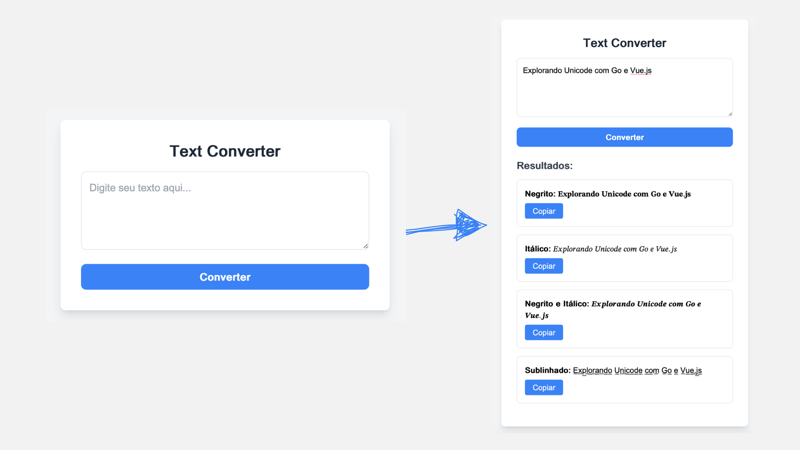800x450 pixels.
Task: Click the bold converted text in the Negrito row
Action: (624, 194)
